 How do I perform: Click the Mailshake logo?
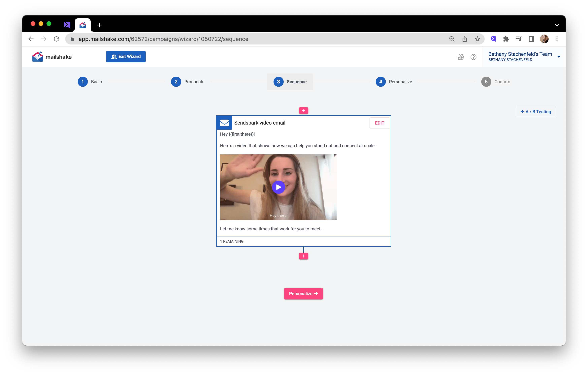click(52, 57)
